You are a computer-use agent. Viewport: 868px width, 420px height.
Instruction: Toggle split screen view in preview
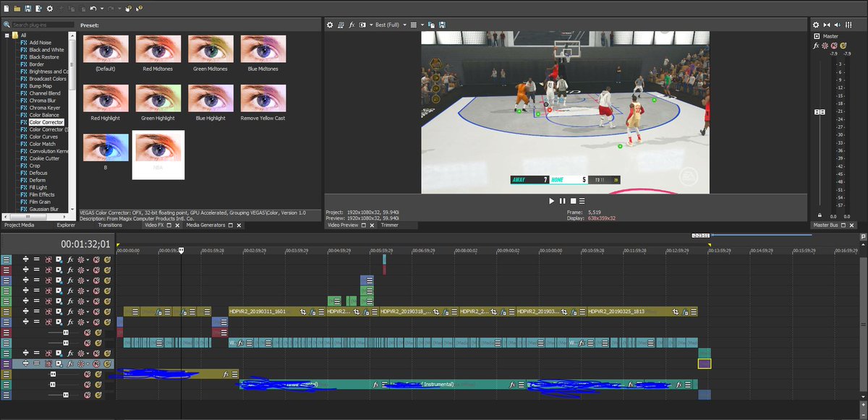(x=362, y=25)
